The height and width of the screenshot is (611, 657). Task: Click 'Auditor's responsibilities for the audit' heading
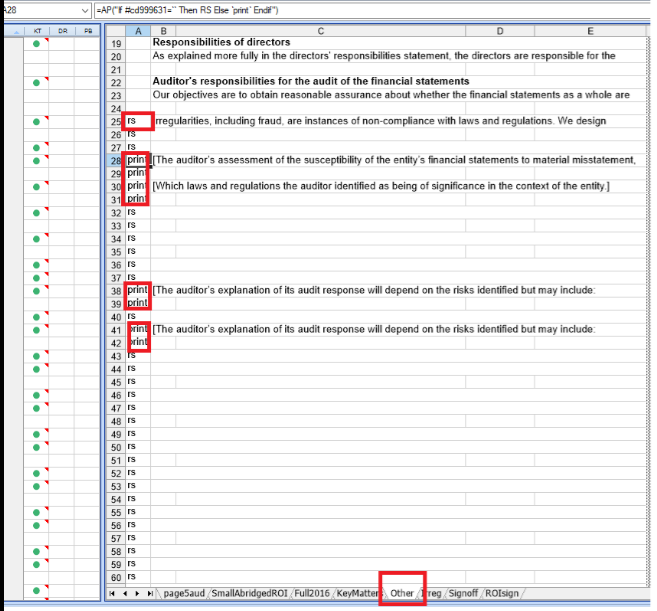pyautogui.click(x=311, y=81)
